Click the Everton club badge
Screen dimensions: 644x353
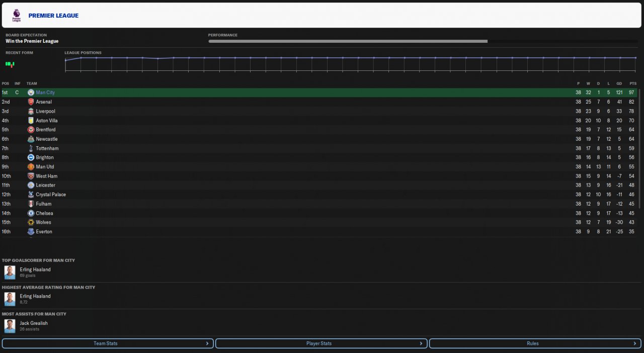point(31,231)
